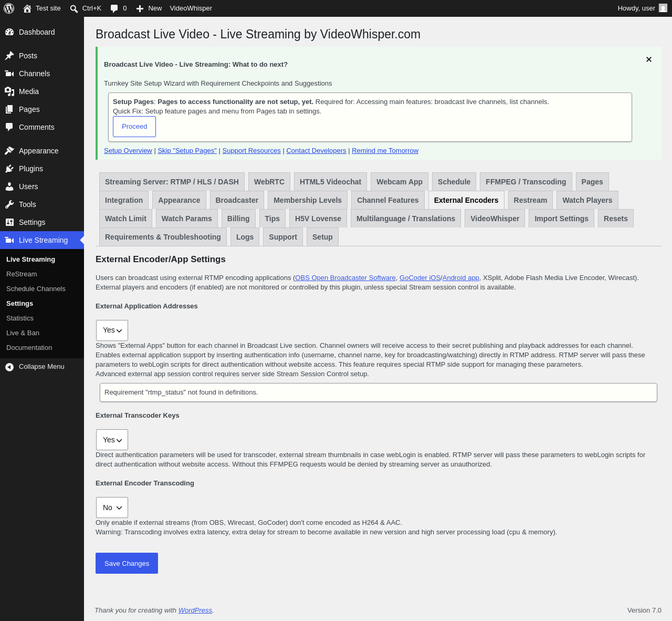672x621 pixels.
Task: Open the Import Settings tab
Action: pyautogui.click(x=562, y=219)
